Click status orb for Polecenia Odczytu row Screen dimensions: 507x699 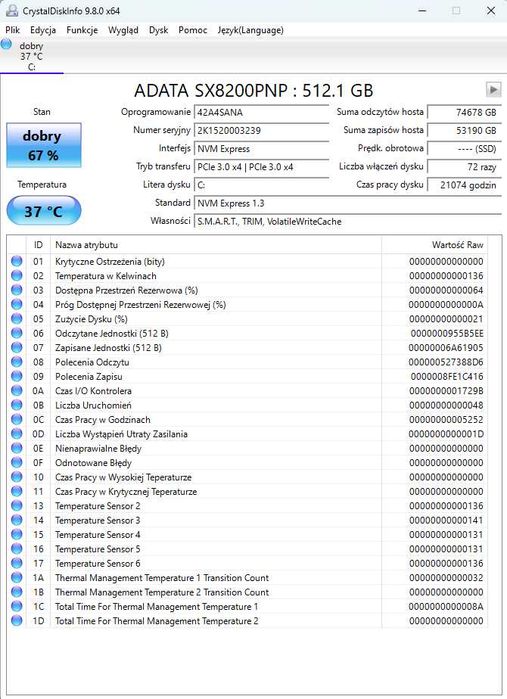(16, 362)
